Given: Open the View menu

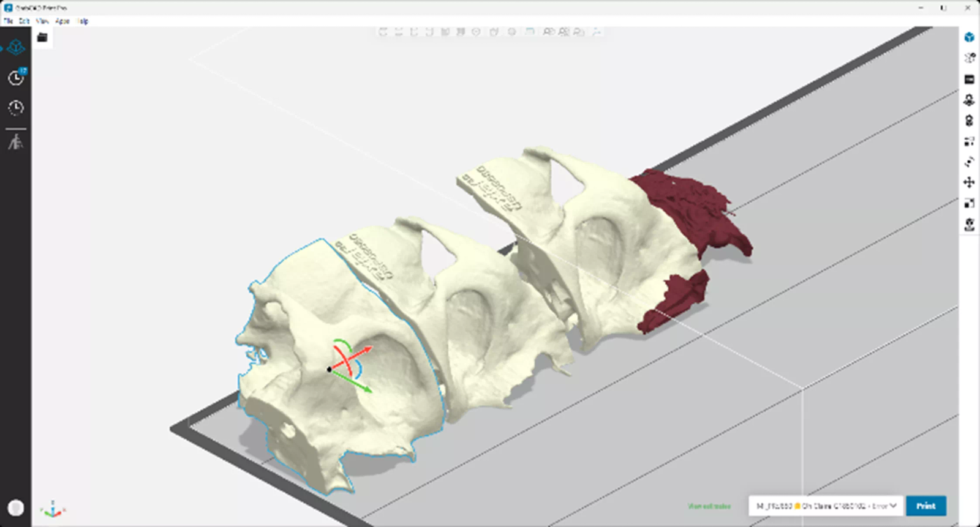Looking at the screenshot, I should click(42, 21).
